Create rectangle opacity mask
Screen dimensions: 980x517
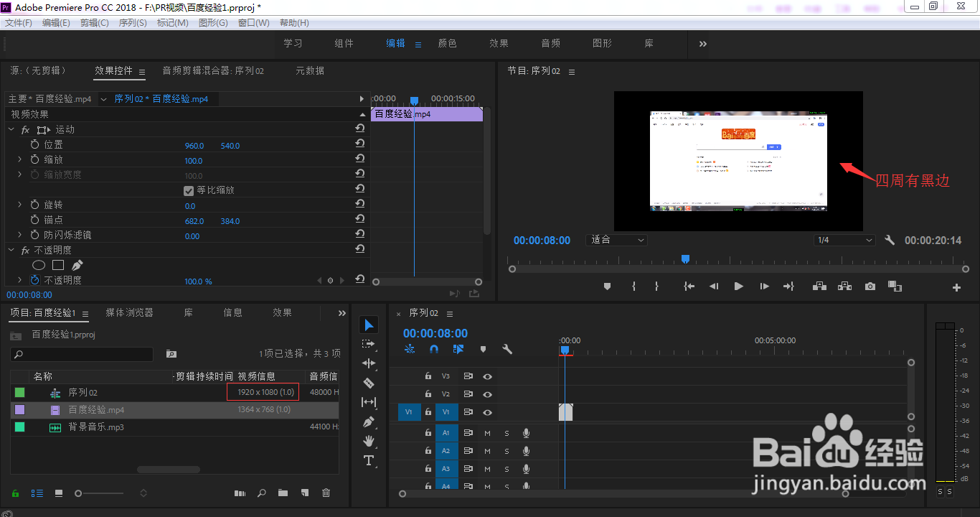58,265
